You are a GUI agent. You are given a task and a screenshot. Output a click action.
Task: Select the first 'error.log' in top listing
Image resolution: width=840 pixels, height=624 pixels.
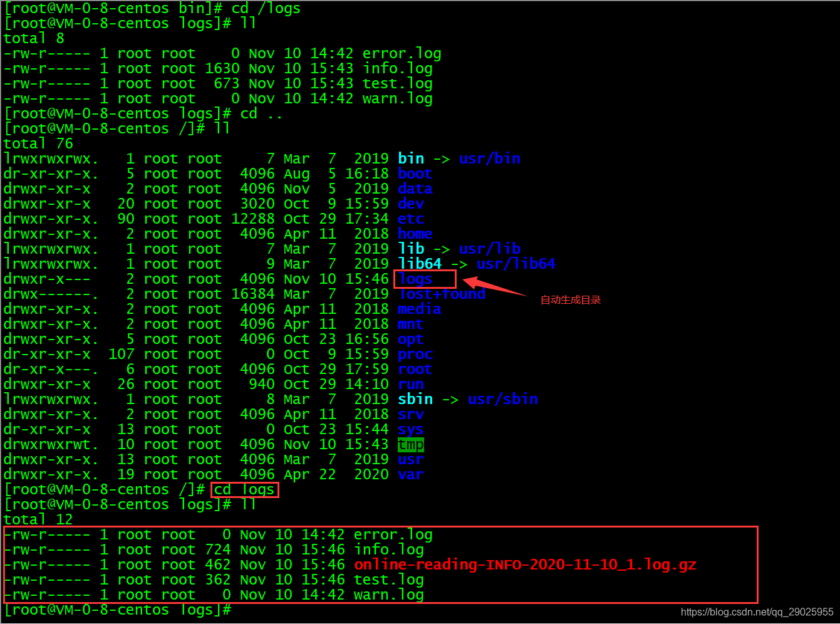pos(402,54)
